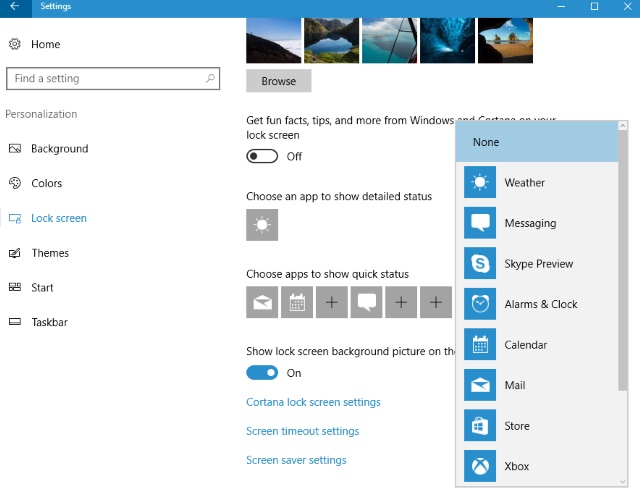The height and width of the screenshot is (493, 640).
Task: Click the Browse button
Action: pos(279,81)
